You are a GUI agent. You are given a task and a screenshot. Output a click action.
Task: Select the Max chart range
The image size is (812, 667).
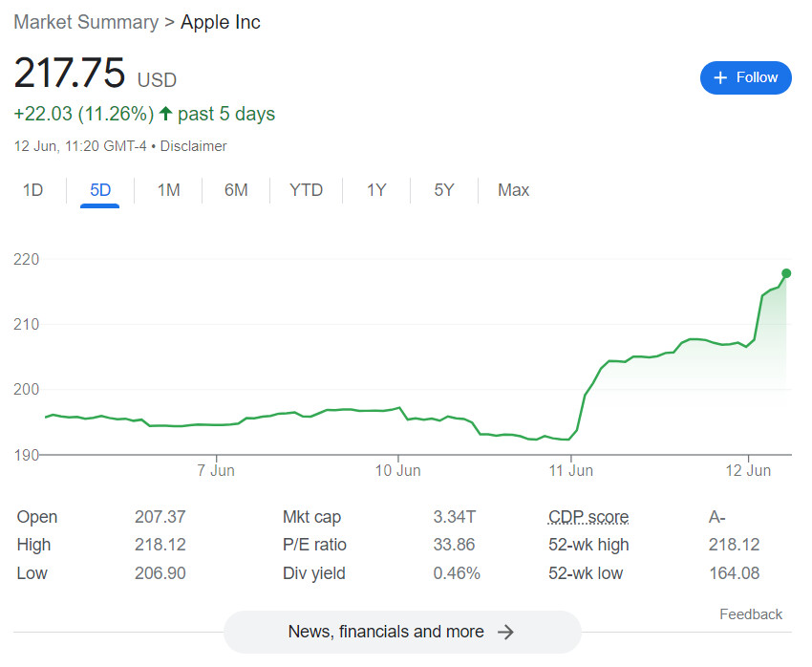[513, 190]
